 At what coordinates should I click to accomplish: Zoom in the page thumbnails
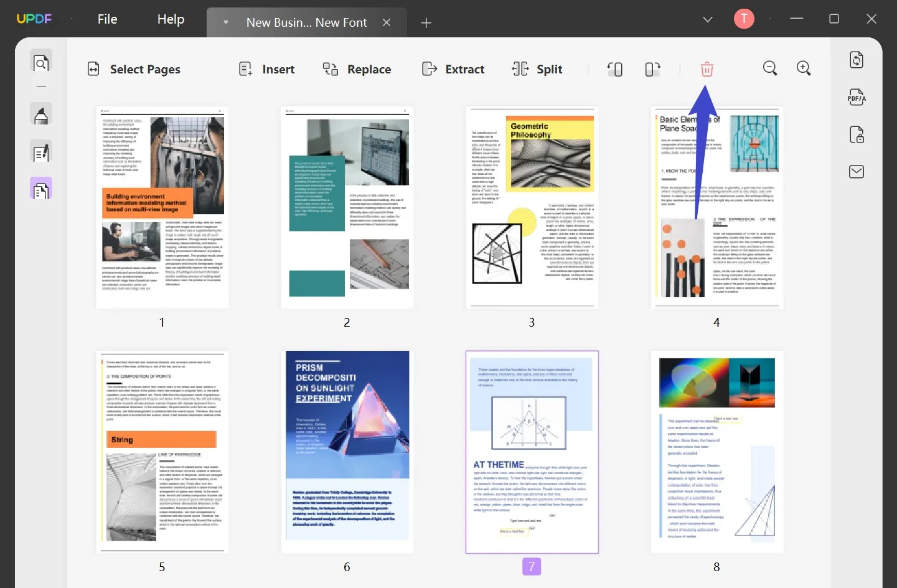[804, 68]
